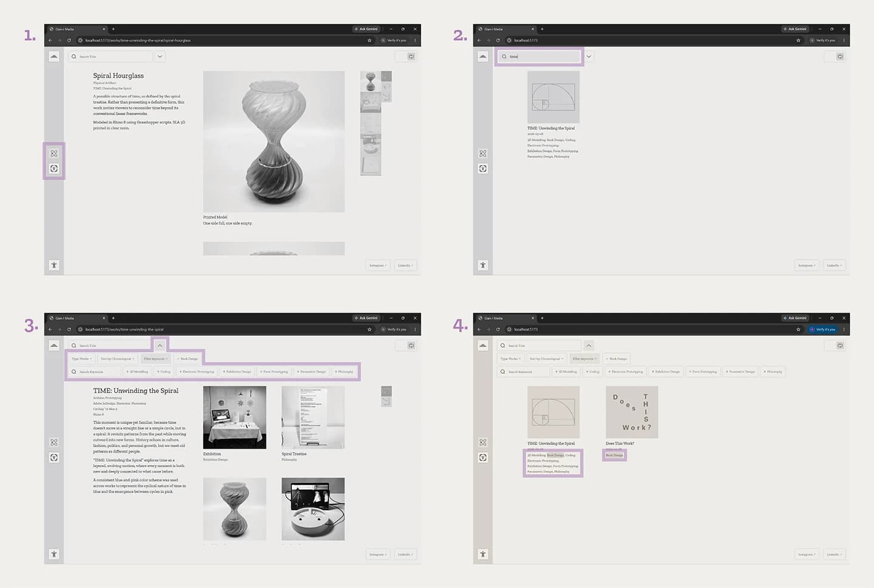Click four-petal sidebar icon in 'Does This Work?' window
The image size is (874, 588).
(483, 442)
